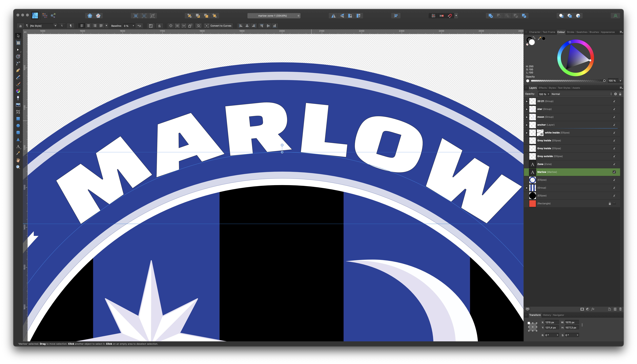This screenshot has width=637, height=364.
Task: Select the Artistic Text tool
Action: [18, 146]
